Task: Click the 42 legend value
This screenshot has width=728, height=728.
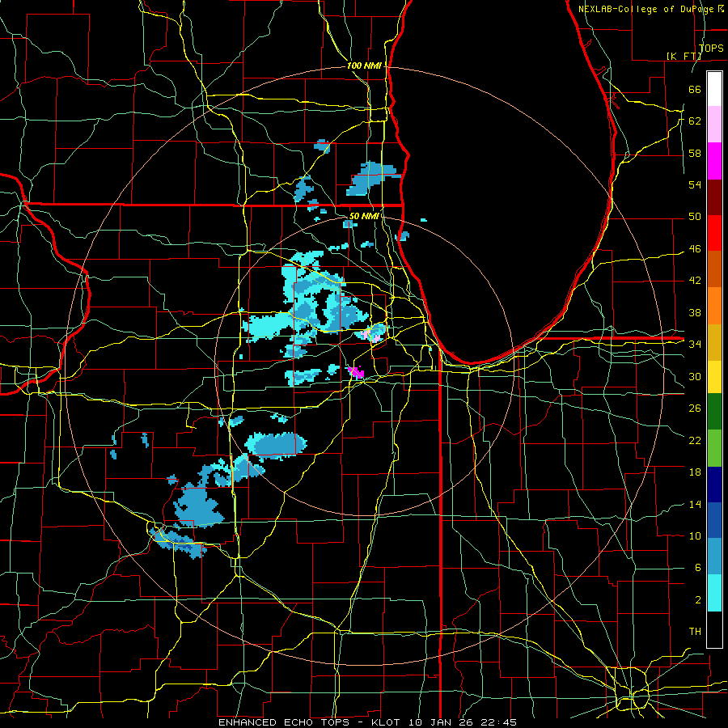Action: (695, 281)
